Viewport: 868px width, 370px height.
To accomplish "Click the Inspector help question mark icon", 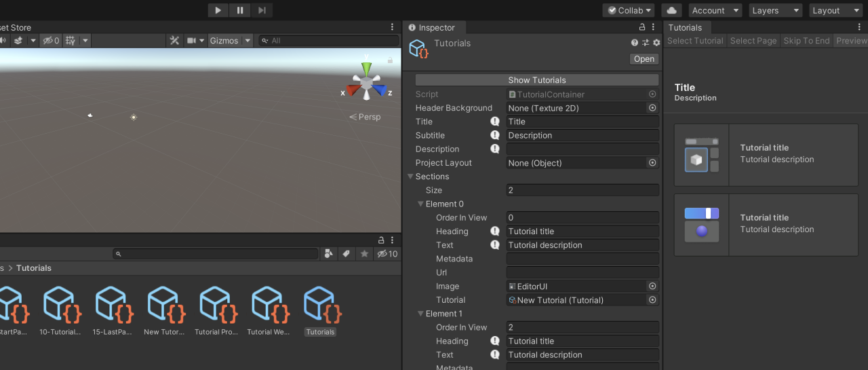I will [x=635, y=43].
